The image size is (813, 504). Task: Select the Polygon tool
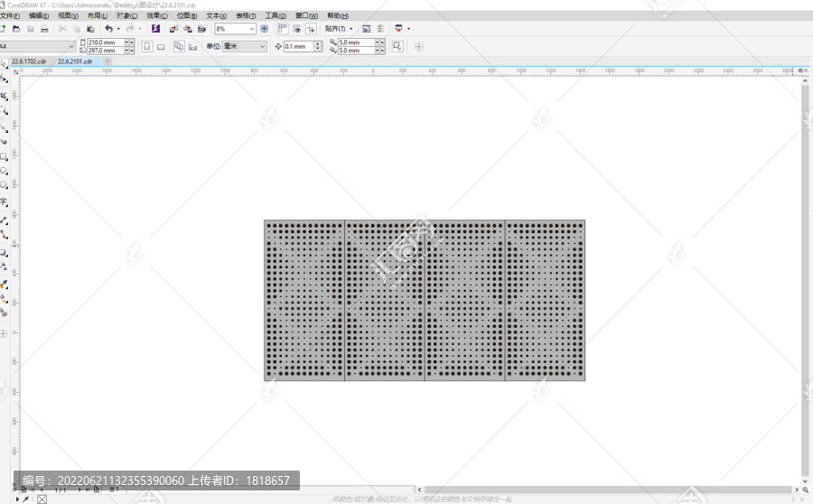pos(4,186)
